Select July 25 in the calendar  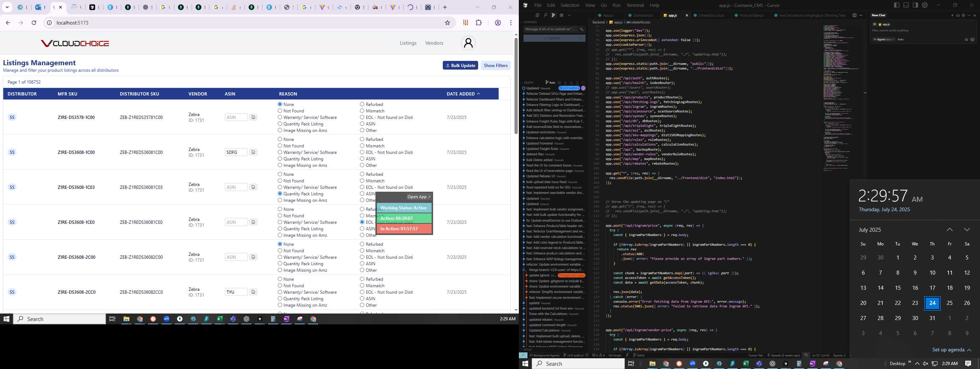point(950,303)
